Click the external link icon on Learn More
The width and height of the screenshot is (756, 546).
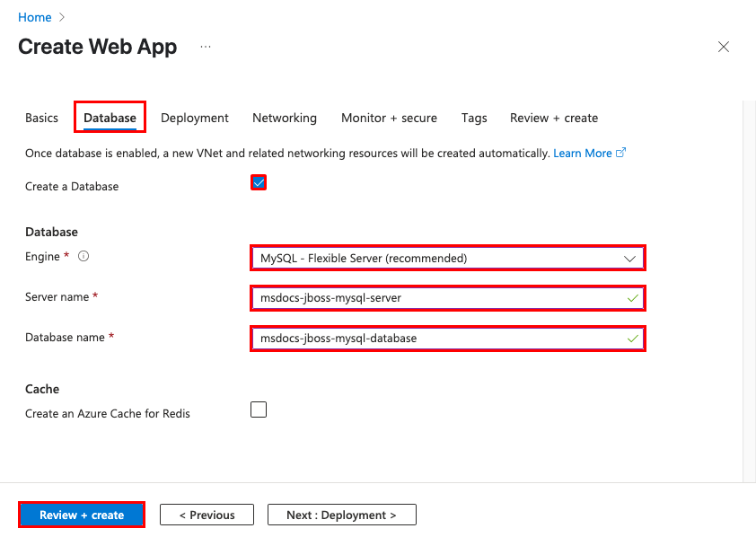point(620,153)
